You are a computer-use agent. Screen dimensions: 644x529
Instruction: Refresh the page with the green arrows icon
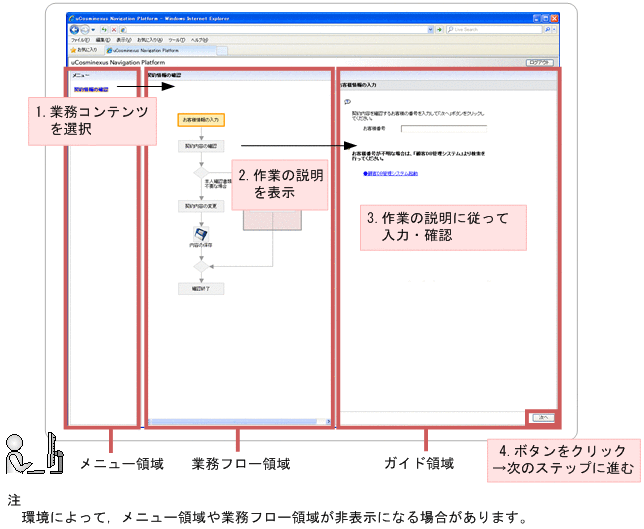click(x=104, y=30)
